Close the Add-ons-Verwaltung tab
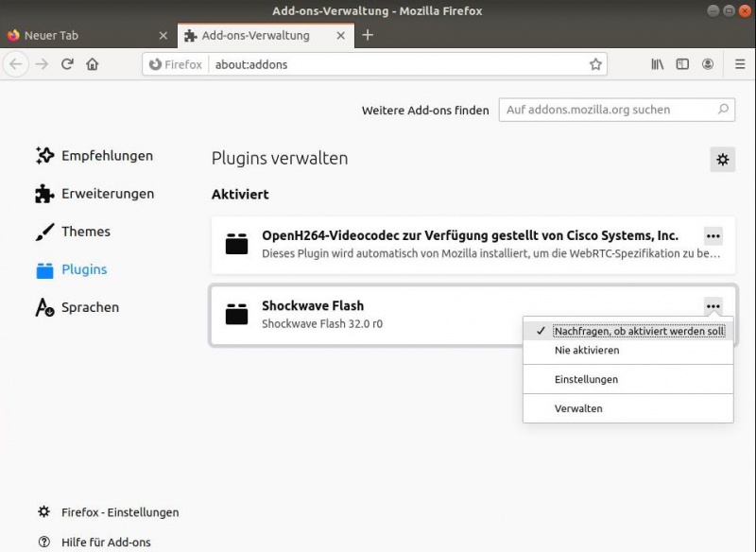 pyautogui.click(x=340, y=35)
